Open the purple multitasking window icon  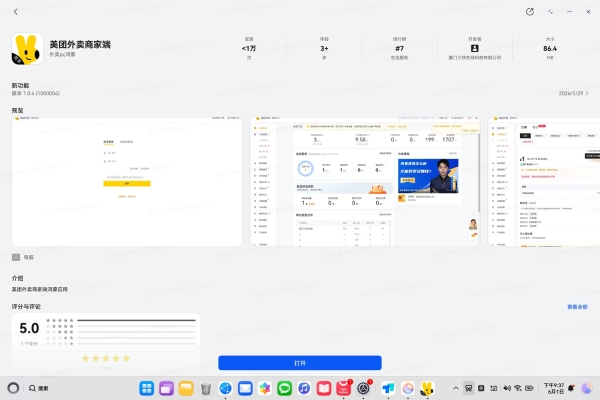[166, 389]
